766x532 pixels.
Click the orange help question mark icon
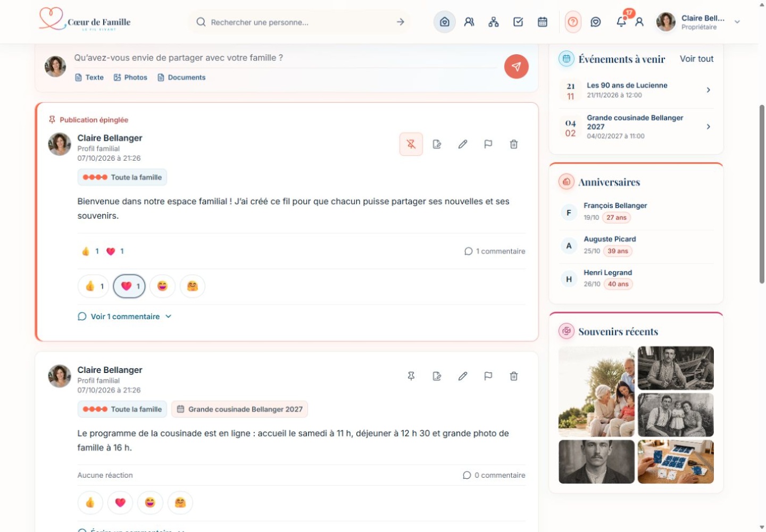tap(573, 22)
